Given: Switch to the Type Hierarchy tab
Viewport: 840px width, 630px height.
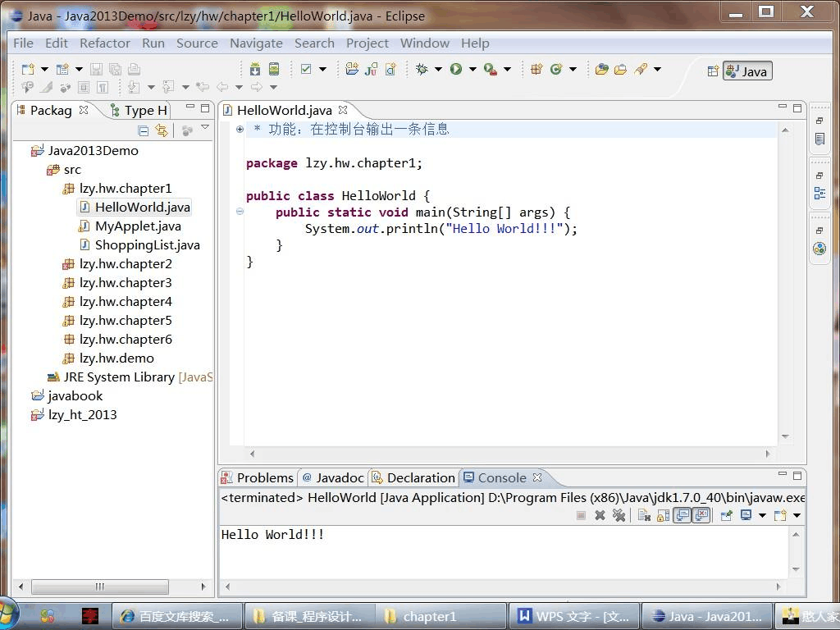Looking at the screenshot, I should [139, 111].
